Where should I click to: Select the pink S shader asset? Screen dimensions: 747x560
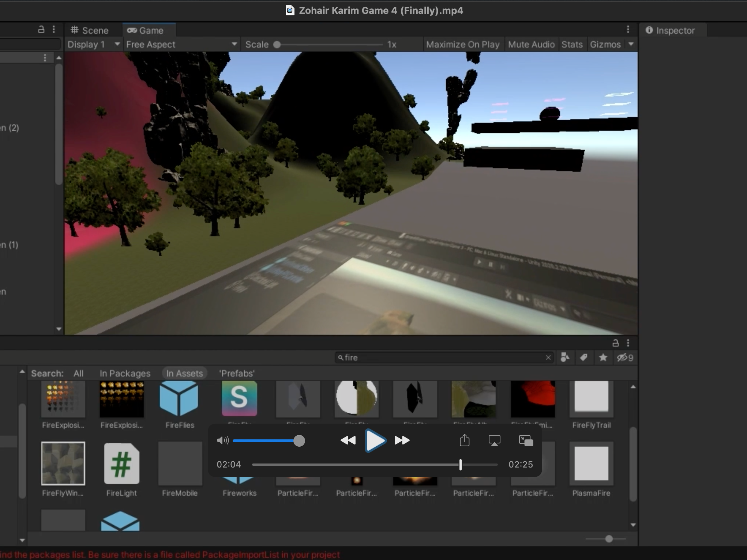tap(239, 399)
